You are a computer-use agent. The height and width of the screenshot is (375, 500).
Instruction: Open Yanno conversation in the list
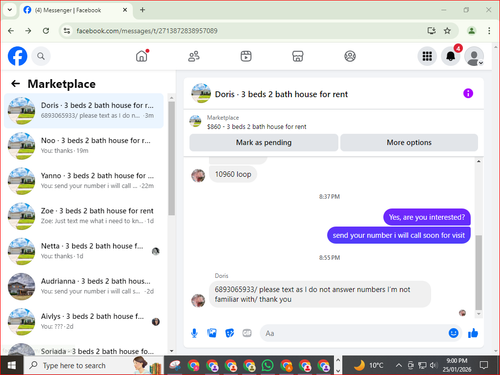[x=84, y=181]
